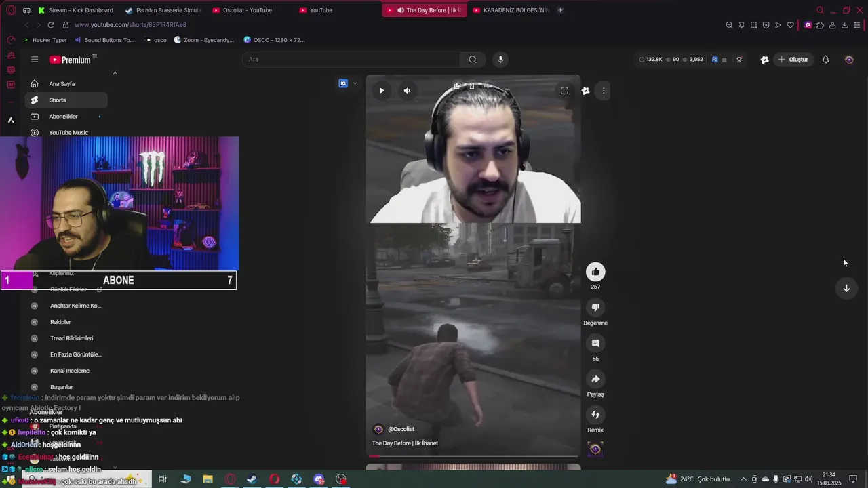Viewport: 868px width, 488px height.
Task: Open the Hacker Typer bookmark
Action: pos(45,40)
